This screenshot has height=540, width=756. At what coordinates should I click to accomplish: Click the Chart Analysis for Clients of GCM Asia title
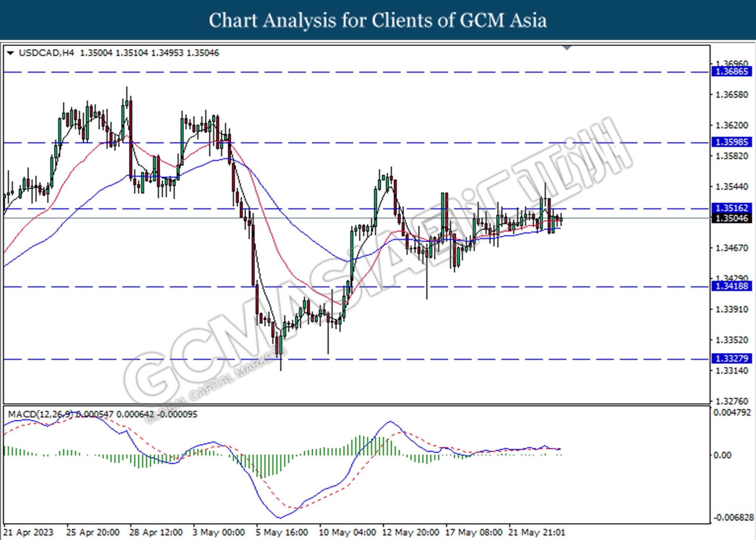pos(378,20)
